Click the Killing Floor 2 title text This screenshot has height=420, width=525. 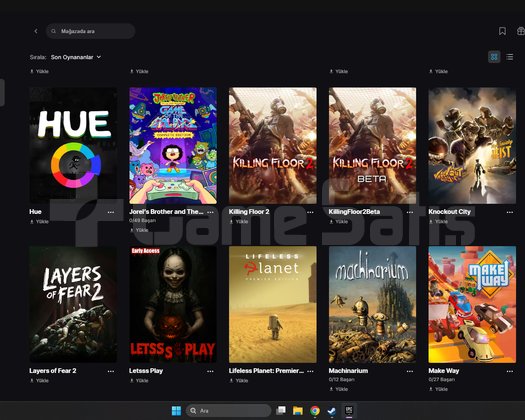(x=249, y=212)
